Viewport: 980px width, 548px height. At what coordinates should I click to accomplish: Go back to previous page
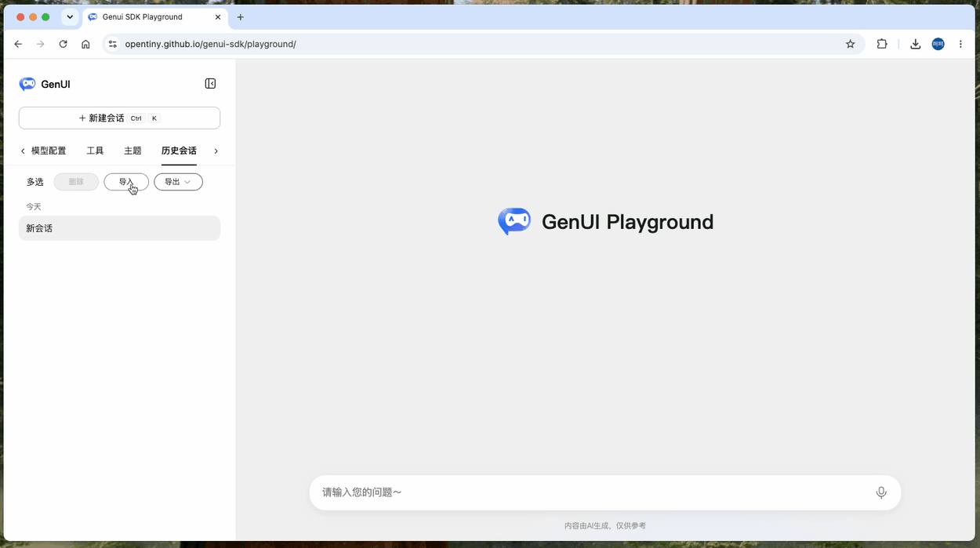[x=18, y=44]
